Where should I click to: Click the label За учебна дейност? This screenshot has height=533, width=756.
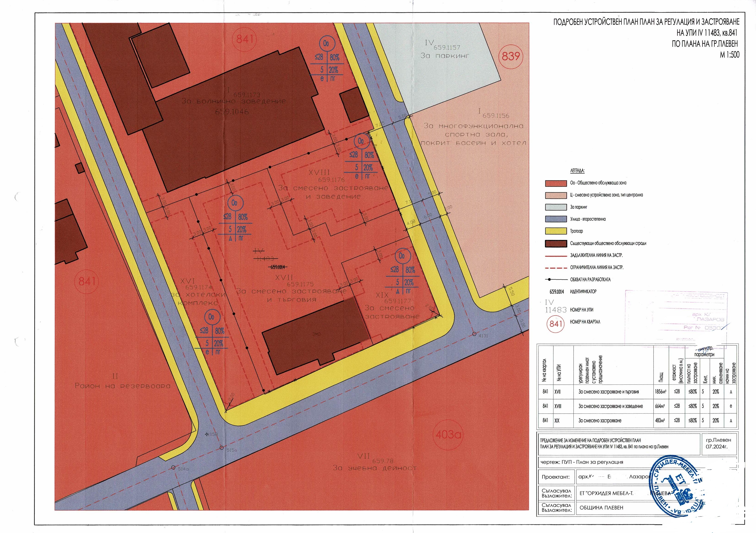click(375, 468)
